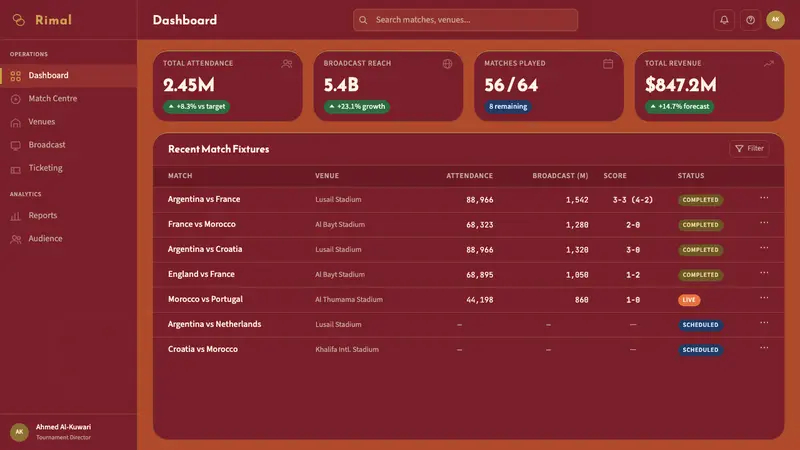Sort by Broadcast (M) column header
The image size is (800, 450).
click(x=560, y=176)
